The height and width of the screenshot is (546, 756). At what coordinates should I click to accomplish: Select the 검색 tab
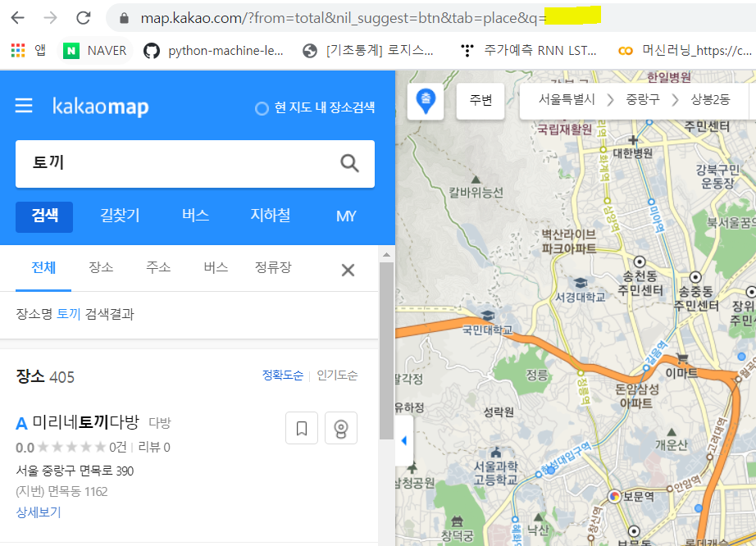click(44, 216)
